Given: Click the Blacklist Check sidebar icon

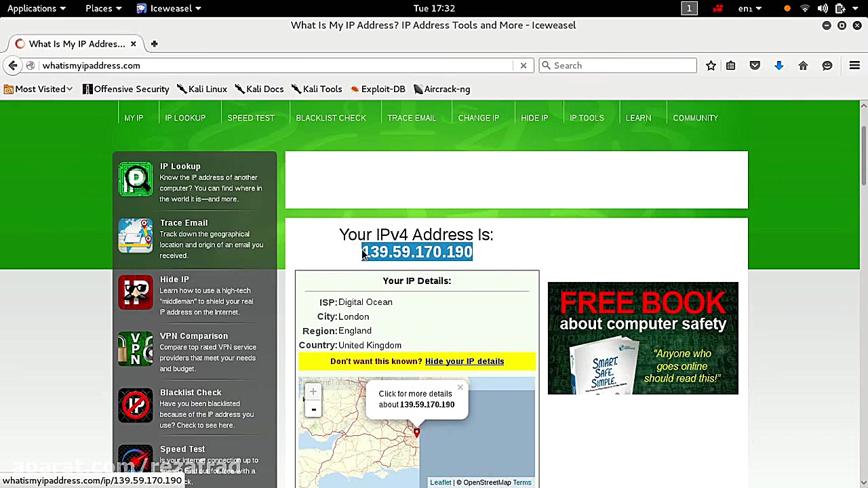Looking at the screenshot, I should (x=136, y=405).
